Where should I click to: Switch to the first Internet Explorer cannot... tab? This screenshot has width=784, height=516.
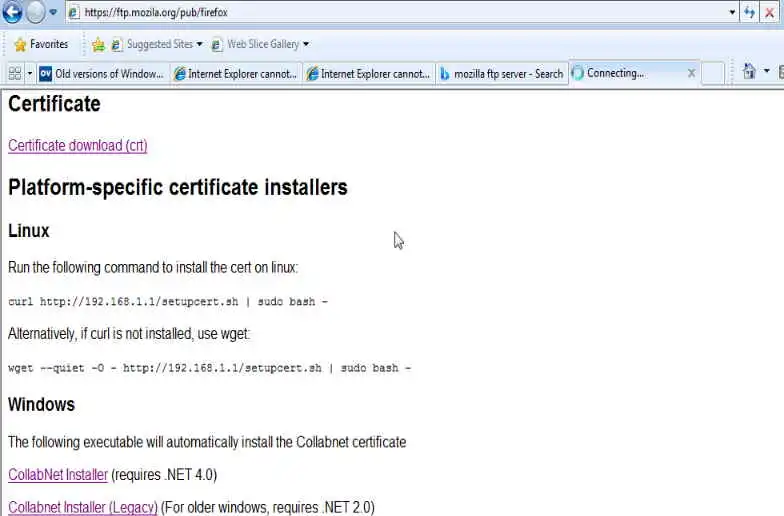pos(236,74)
